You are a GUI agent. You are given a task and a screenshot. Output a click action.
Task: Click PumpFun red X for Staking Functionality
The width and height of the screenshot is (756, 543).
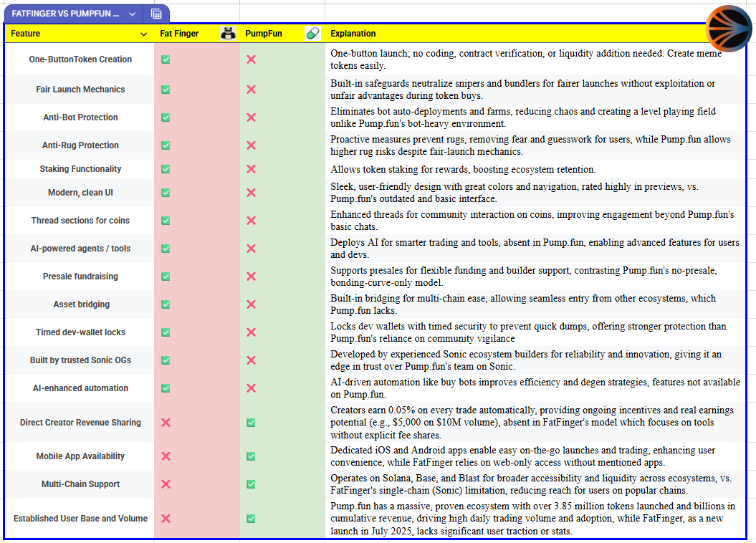252,169
